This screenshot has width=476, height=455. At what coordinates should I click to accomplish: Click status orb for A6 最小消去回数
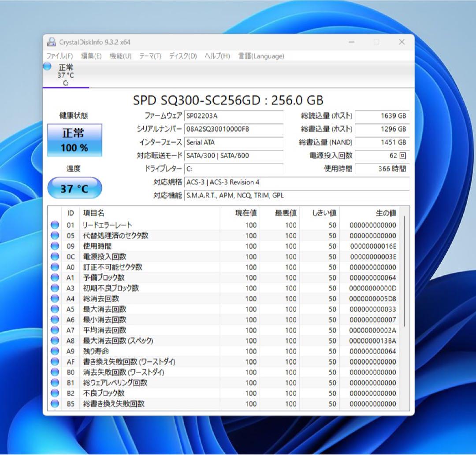coord(55,320)
